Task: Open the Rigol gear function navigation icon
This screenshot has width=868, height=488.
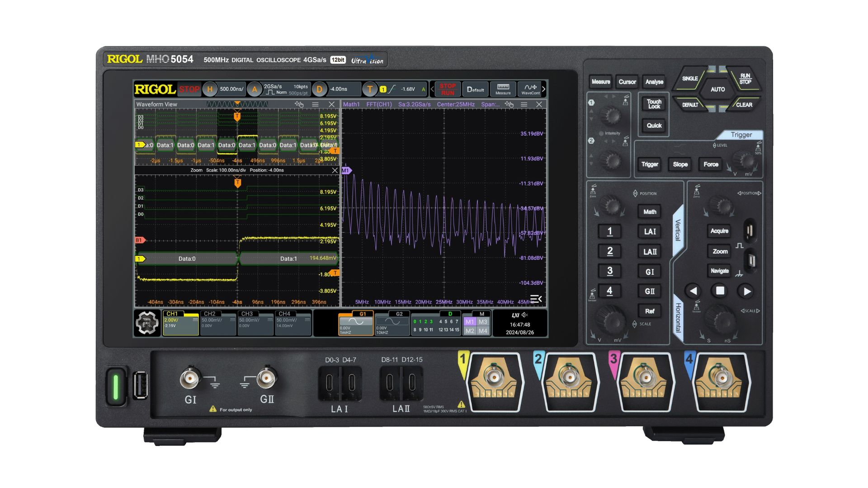Action: click(147, 323)
